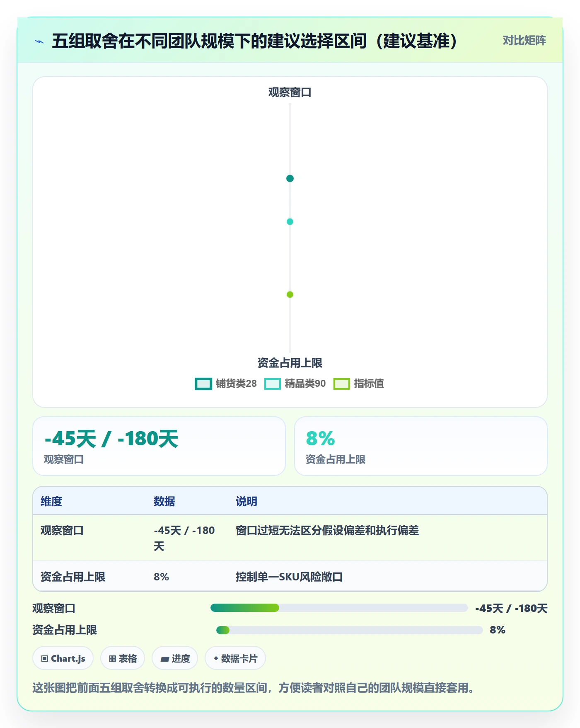The image size is (580, 728).
Task: Click the large -45天 / -180天 stat card value
Action: (x=111, y=439)
